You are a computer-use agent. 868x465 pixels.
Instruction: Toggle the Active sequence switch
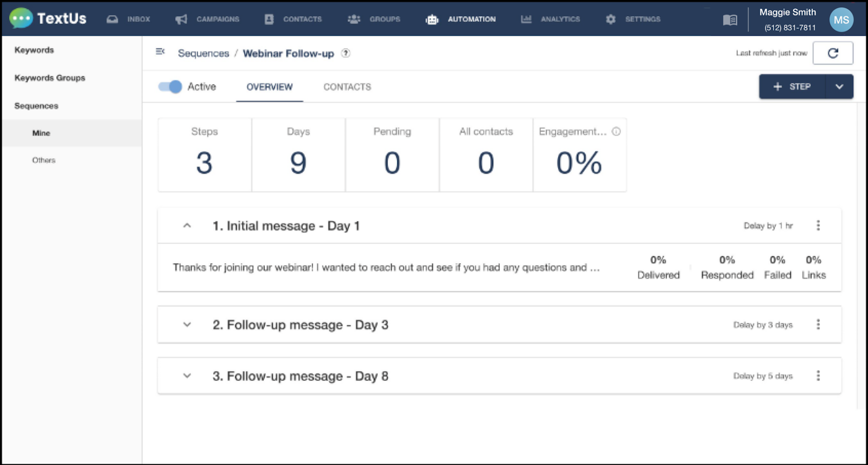pos(170,86)
